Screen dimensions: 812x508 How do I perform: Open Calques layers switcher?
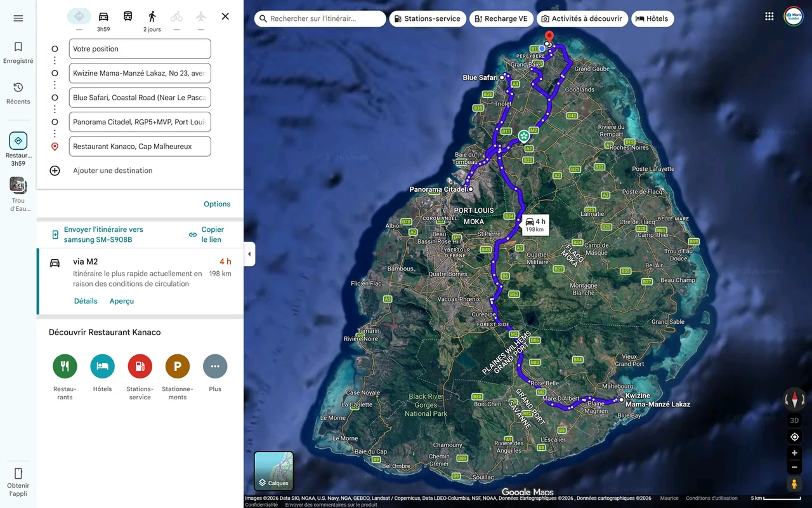pyautogui.click(x=273, y=471)
